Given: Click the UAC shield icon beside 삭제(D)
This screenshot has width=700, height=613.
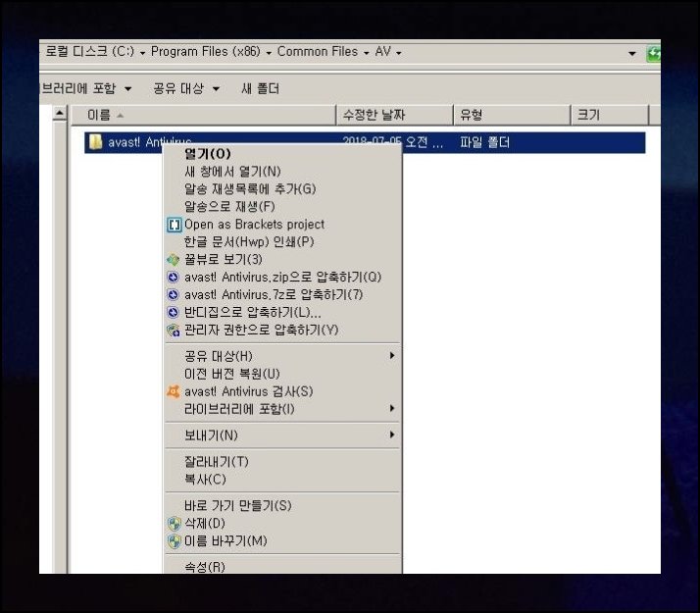Looking at the screenshot, I should [175, 524].
